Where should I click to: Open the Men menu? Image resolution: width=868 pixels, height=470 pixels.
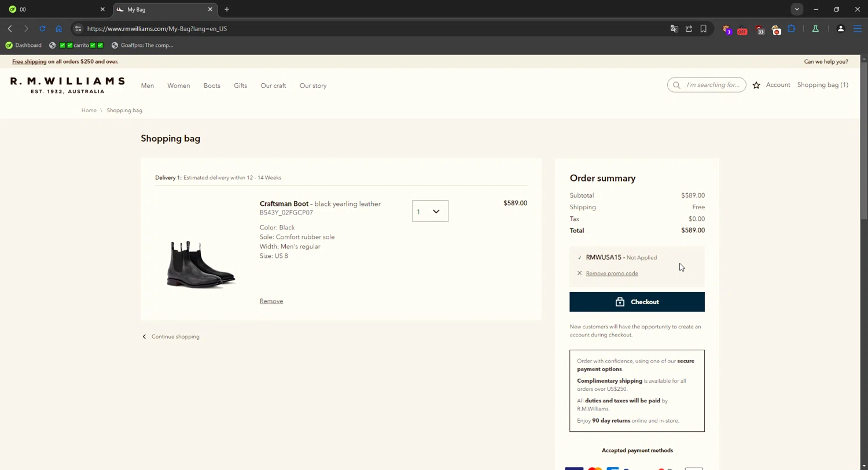pos(148,86)
